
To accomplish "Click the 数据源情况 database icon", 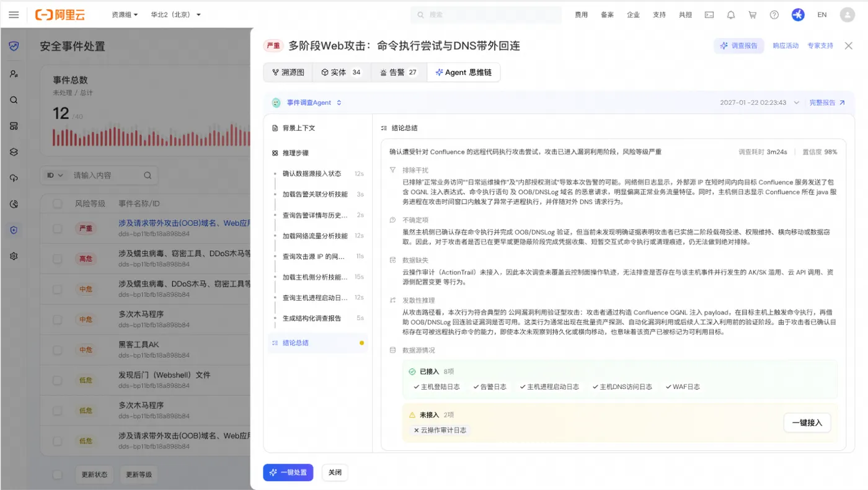I will [392, 350].
